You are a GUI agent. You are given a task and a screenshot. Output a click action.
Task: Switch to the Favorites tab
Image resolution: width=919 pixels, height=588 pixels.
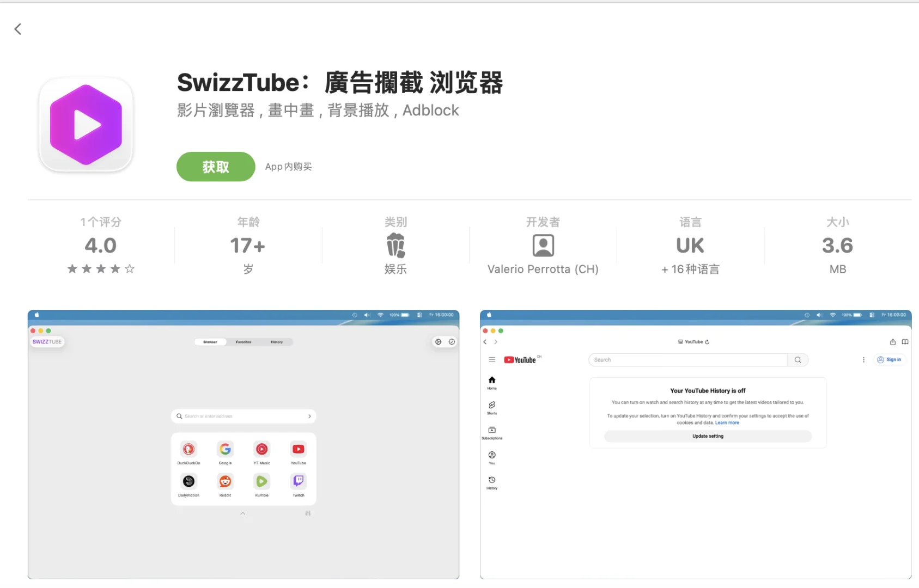[x=243, y=342]
